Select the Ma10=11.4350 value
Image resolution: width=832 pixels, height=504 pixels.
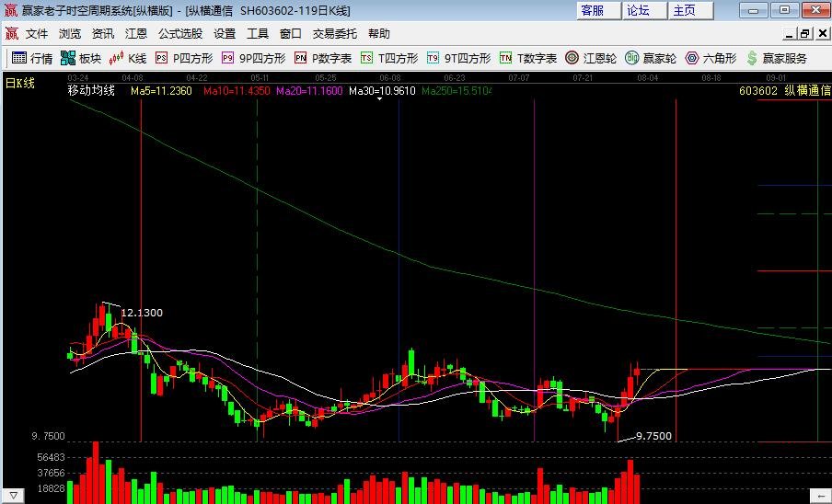point(237,91)
